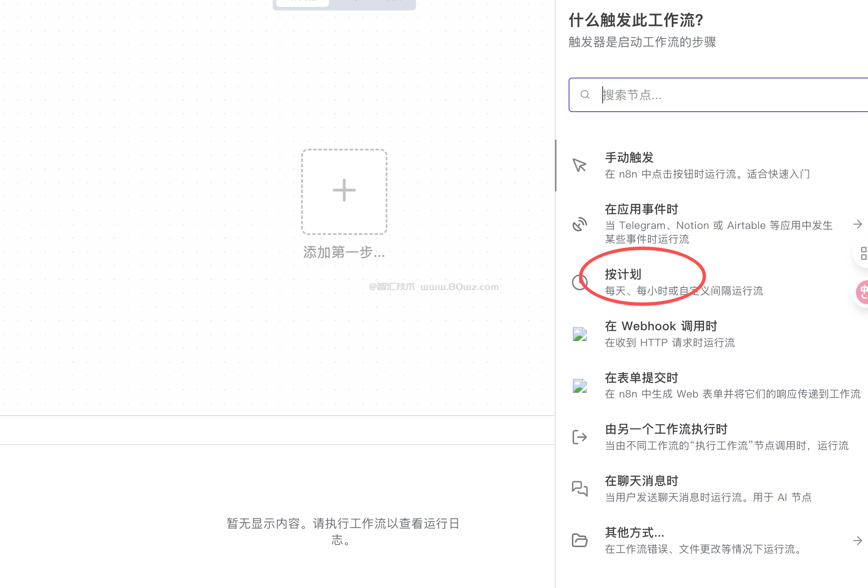The width and height of the screenshot is (868, 588).
Task: Click the grid icon on right edge
Action: click(863, 253)
